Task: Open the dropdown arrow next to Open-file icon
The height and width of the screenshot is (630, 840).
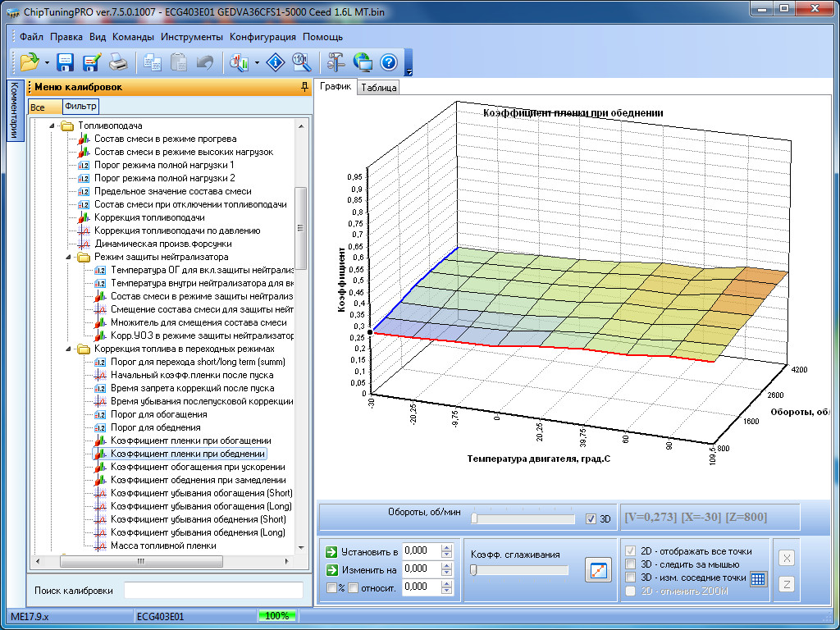Action: click(x=48, y=62)
